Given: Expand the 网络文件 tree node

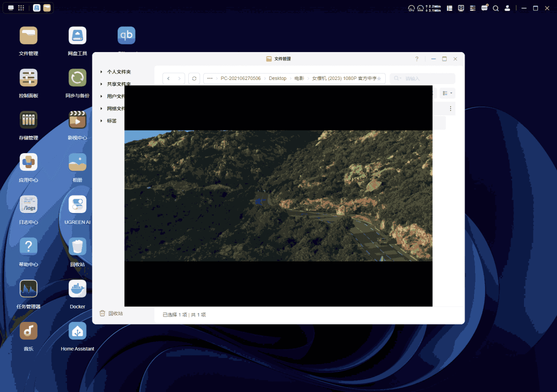Looking at the screenshot, I should 101,109.
